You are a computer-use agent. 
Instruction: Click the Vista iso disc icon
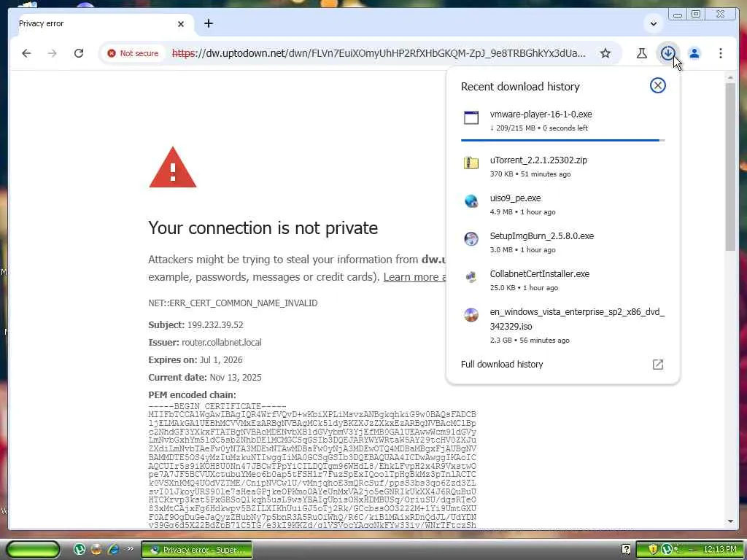click(471, 315)
